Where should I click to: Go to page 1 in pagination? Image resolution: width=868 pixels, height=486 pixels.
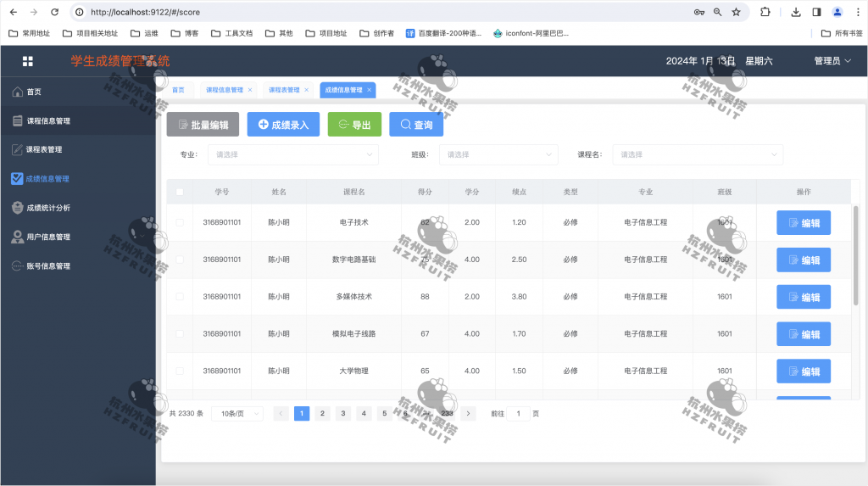pos(302,413)
